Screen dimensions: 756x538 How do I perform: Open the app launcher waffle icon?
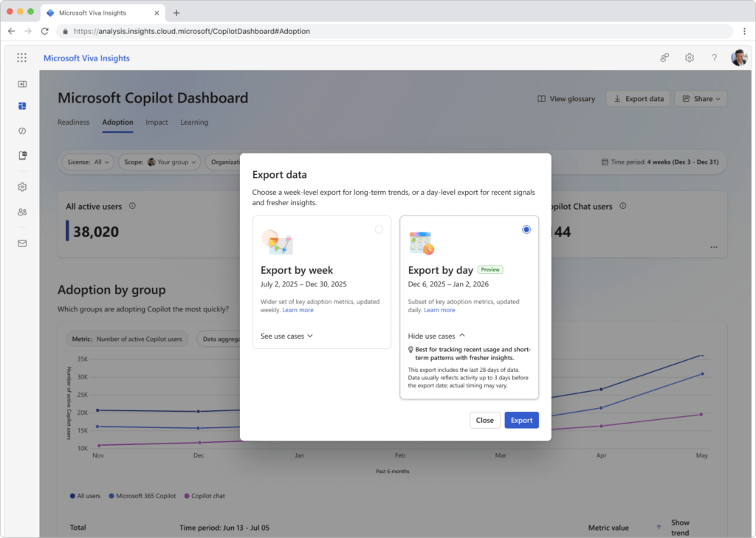point(21,57)
